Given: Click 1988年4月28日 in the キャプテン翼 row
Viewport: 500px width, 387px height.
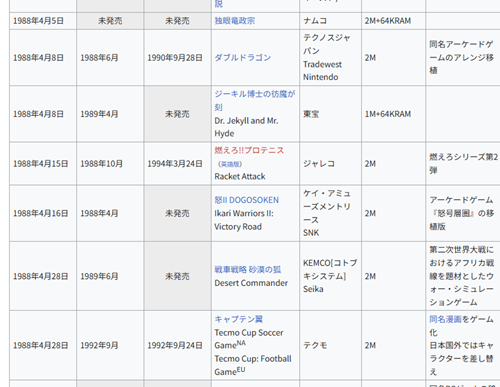Looking at the screenshot, I should pyautogui.click(x=40, y=345).
